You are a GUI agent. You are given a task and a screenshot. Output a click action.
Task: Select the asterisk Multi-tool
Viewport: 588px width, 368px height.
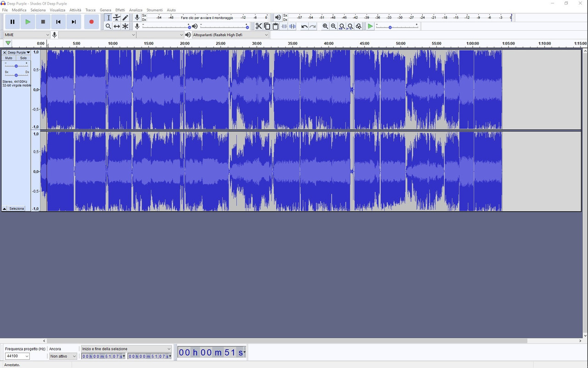pyautogui.click(x=125, y=26)
